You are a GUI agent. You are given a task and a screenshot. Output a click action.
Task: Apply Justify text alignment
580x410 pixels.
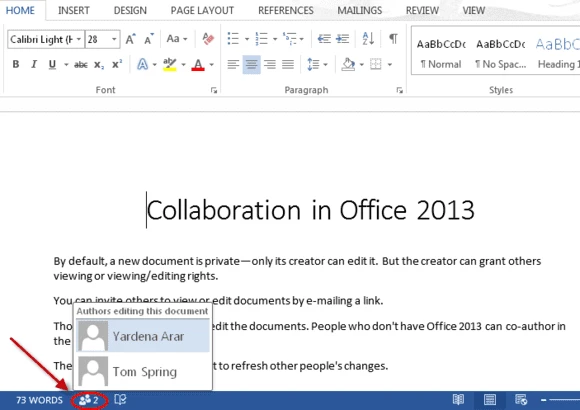(288, 64)
